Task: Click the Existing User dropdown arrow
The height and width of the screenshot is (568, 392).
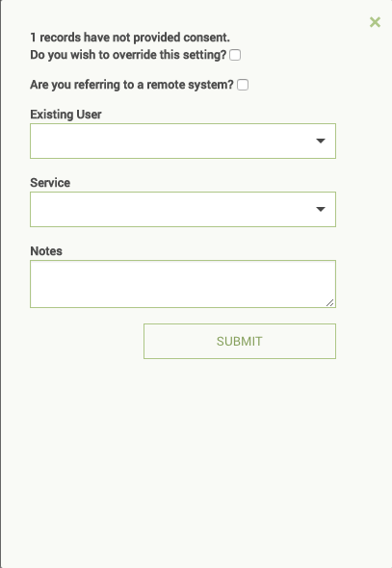Action: tap(321, 141)
